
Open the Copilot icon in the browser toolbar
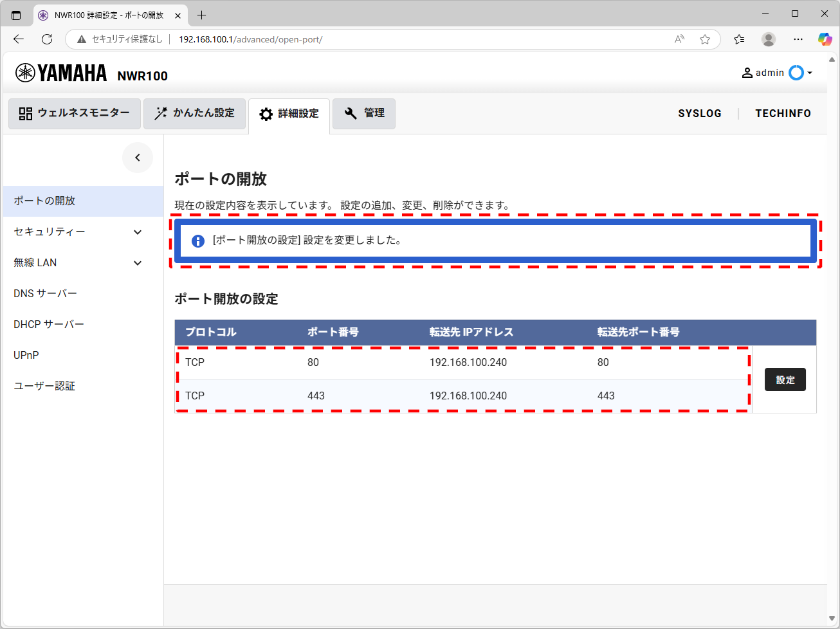point(825,39)
